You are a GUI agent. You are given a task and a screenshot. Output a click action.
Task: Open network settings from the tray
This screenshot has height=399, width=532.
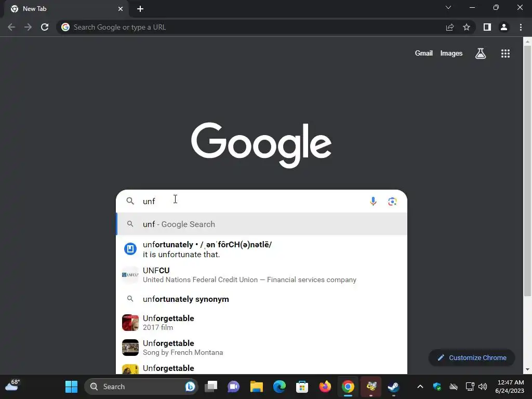pyautogui.click(x=470, y=387)
